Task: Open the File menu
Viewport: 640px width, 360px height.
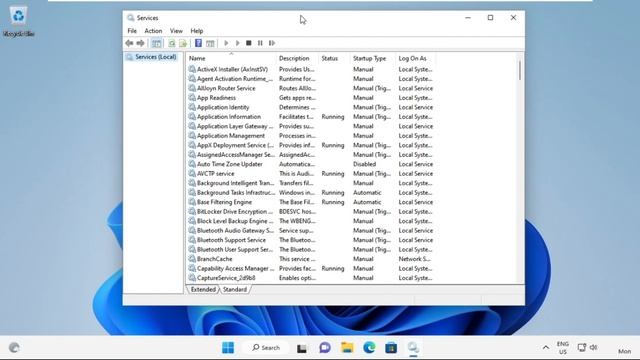Action: point(132,31)
